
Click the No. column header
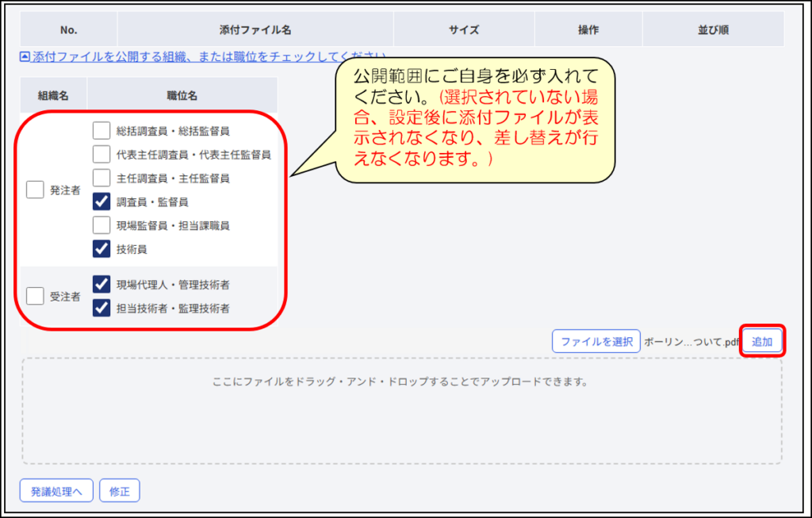tap(69, 29)
